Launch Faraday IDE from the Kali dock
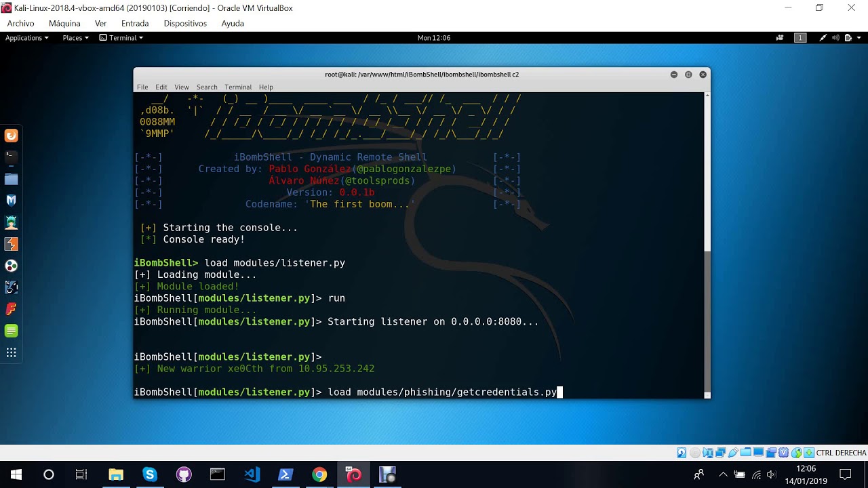This screenshot has width=868, height=488. coord(11,309)
